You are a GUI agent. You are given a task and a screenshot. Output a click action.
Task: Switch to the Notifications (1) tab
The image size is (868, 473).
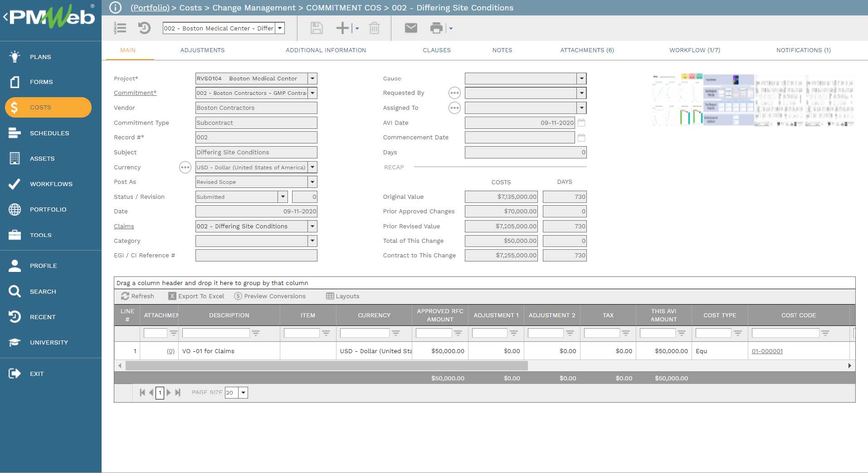(x=803, y=50)
